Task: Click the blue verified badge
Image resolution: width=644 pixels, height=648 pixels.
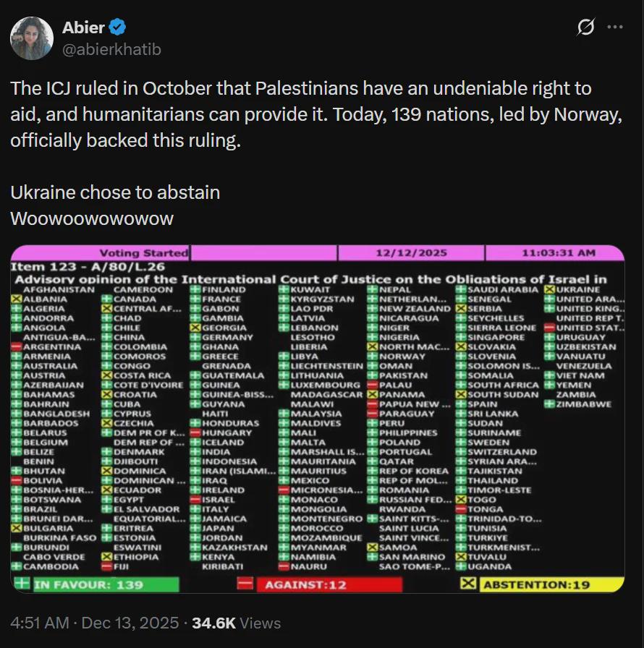Action: click(x=118, y=27)
